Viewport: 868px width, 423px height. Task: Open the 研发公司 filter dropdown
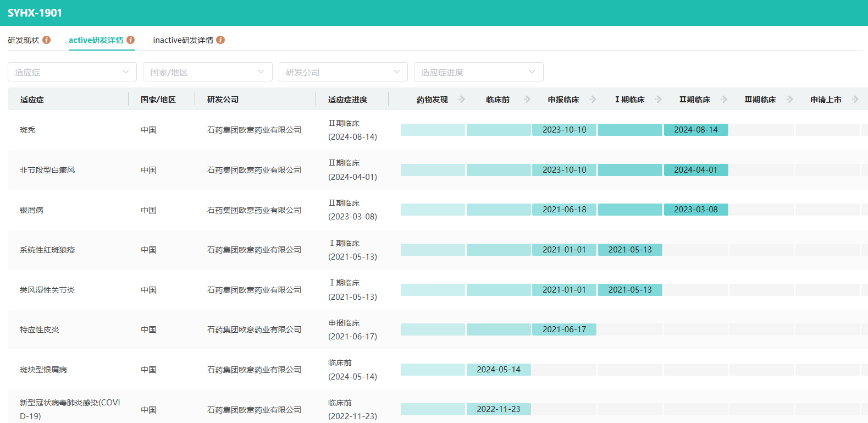[343, 72]
